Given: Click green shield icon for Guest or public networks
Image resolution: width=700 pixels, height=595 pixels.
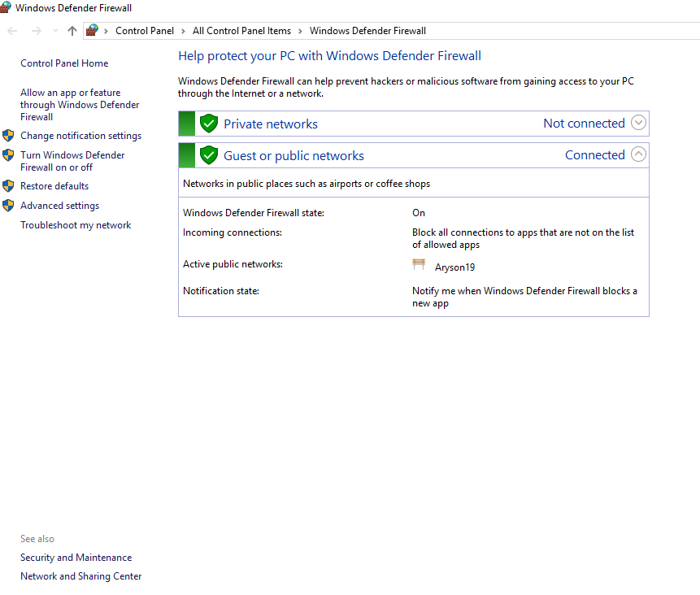Looking at the screenshot, I should point(208,155).
